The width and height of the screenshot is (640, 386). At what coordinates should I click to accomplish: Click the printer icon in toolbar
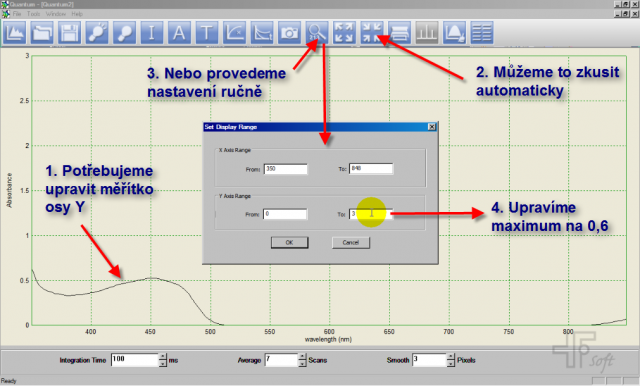400,33
